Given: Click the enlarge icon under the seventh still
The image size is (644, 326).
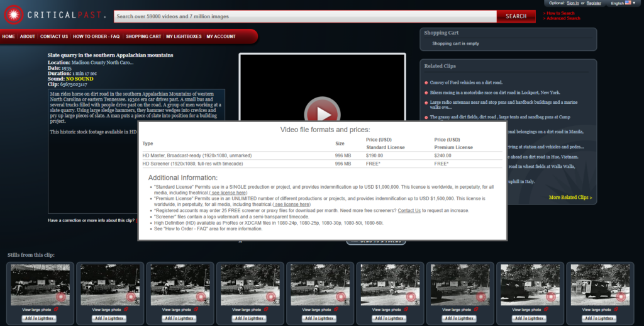Looking at the screenshot, I should tap(476, 310).
